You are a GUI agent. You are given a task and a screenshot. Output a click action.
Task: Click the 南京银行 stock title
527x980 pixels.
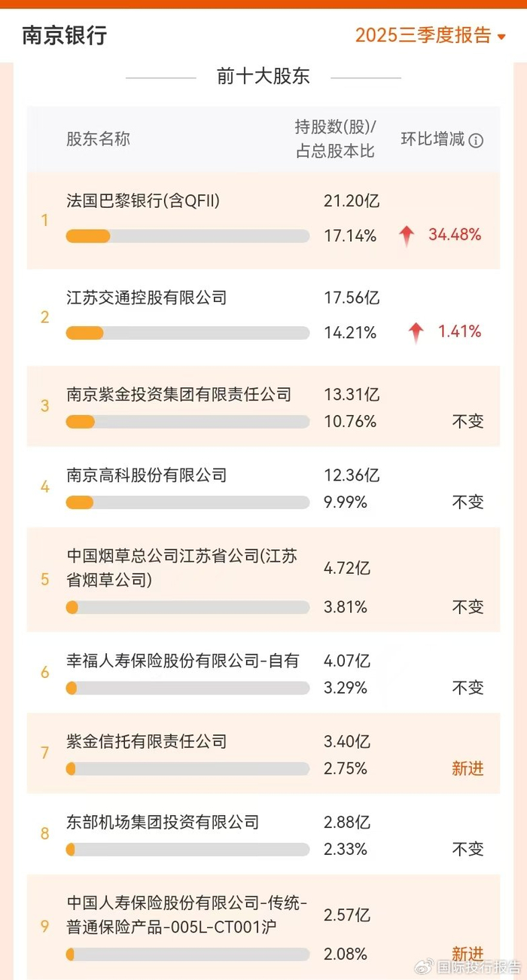[x=65, y=35]
